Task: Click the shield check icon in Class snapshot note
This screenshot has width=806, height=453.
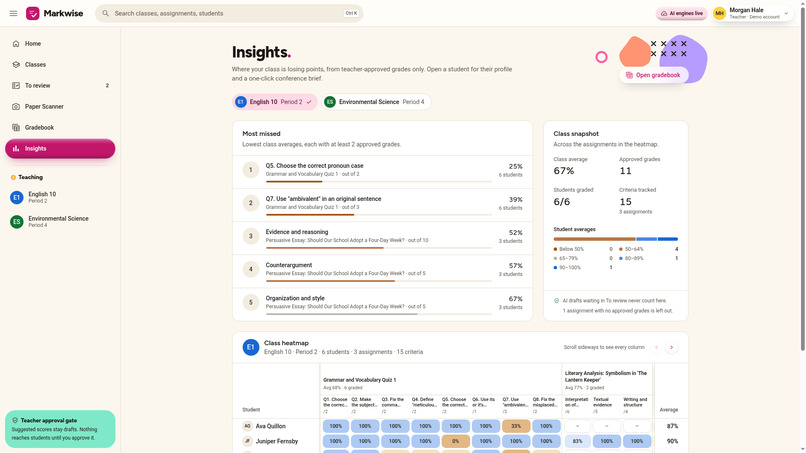Action: click(556, 301)
